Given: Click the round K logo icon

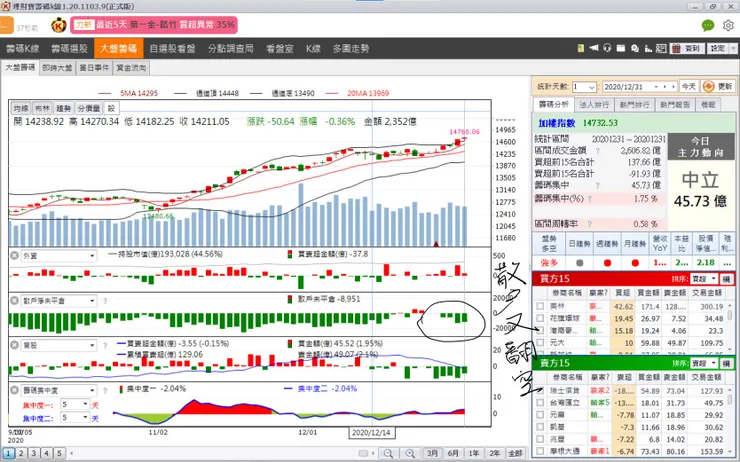Looking at the screenshot, I should [59, 25].
